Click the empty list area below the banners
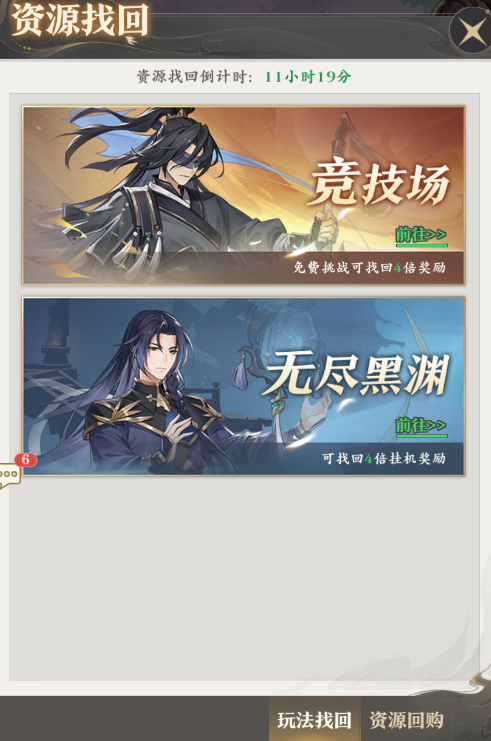The width and height of the screenshot is (491, 741). (x=244, y=579)
